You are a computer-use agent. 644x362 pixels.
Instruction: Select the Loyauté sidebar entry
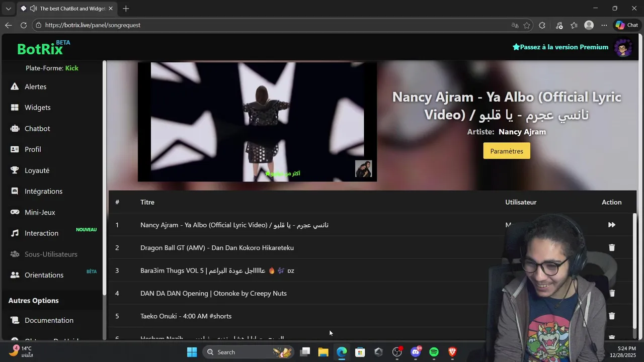pos(37,170)
